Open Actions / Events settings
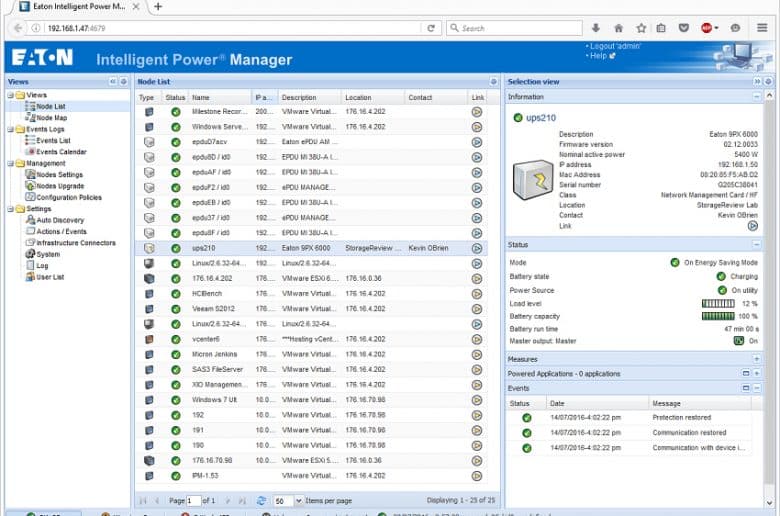The height and width of the screenshot is (516, 780). [x=61, y=232]
